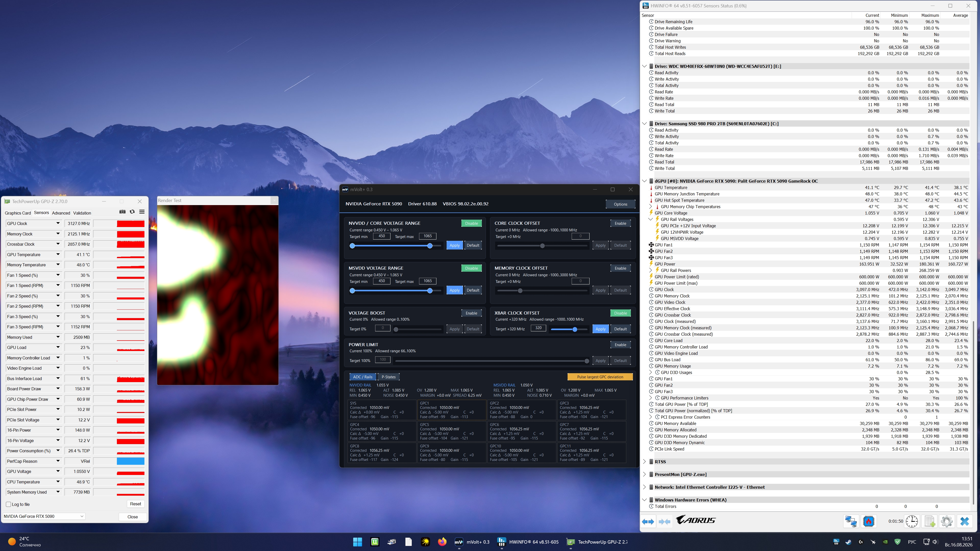Click the HWiNFO chip with flame icon

[868, 521]
